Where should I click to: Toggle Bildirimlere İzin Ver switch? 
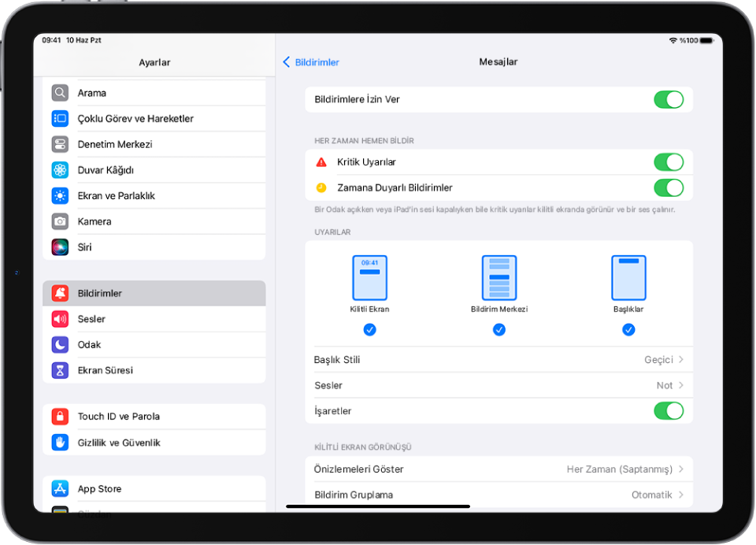point(669,99)
